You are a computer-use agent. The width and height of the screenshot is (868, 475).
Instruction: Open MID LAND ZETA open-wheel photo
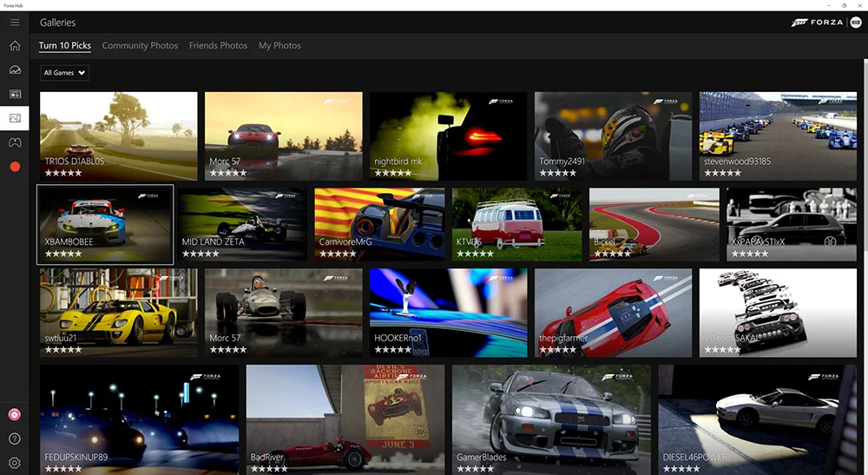[x=242, y=225]
